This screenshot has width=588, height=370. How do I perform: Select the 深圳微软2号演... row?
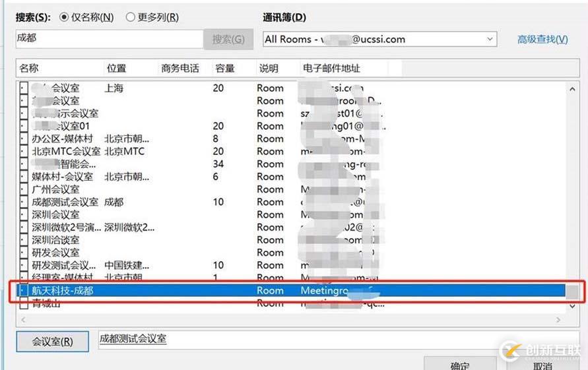click(292, 227)
